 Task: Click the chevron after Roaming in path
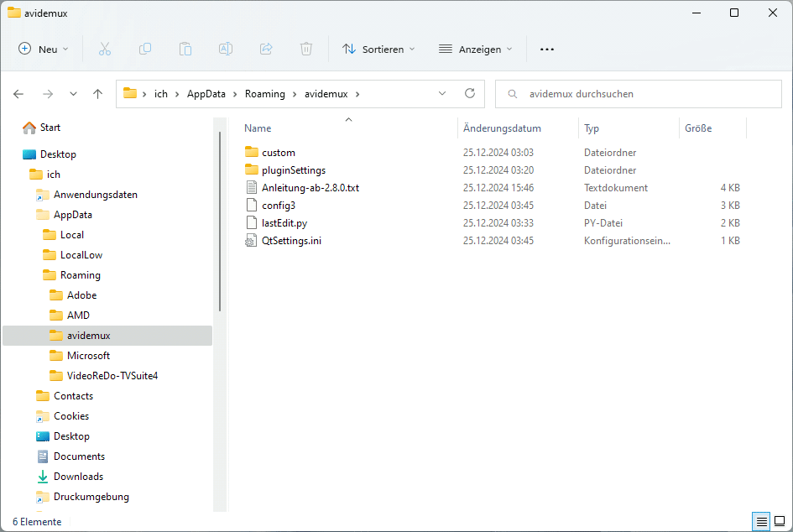pos(295,94)
